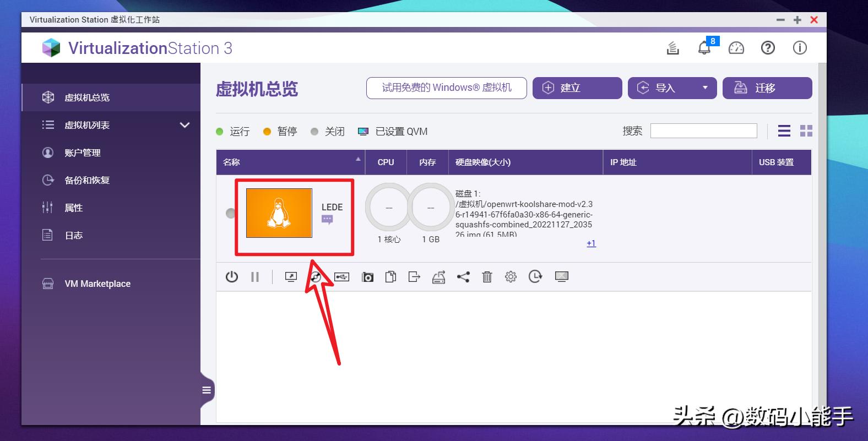
Task: Open 日志 in sidebar
Action: pos(111,235)
